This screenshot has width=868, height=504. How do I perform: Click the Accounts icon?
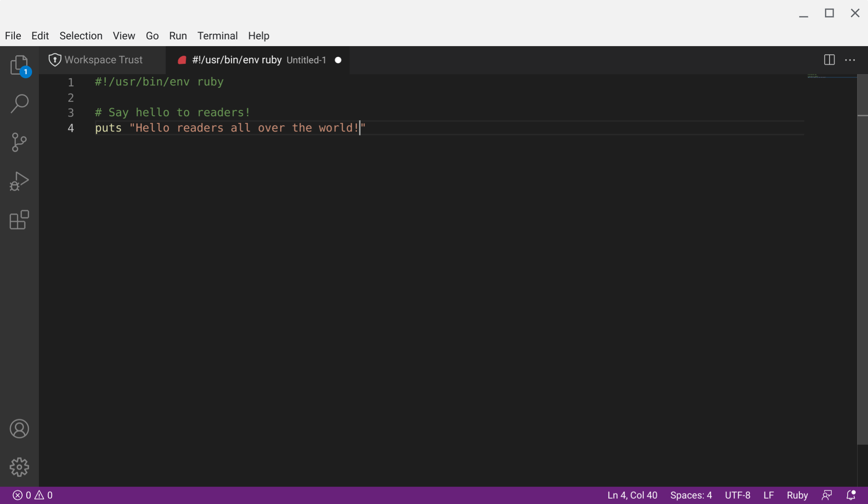pos(19,429)
